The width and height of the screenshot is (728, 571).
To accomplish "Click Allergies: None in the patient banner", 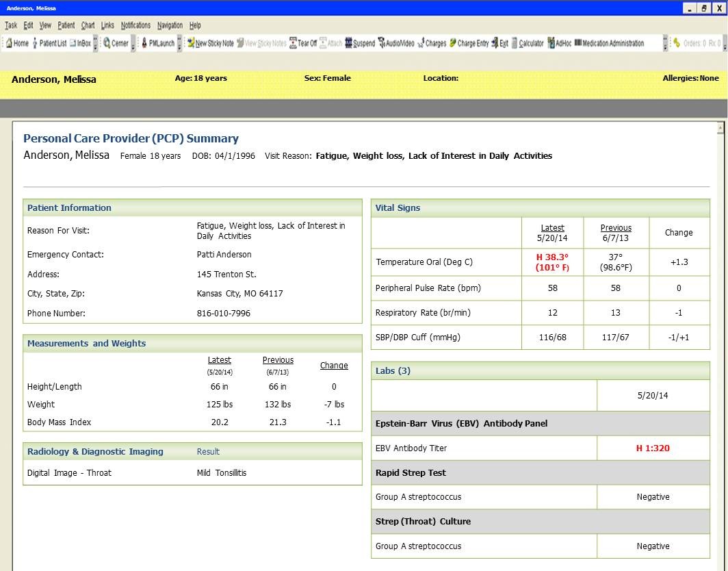I will 691,78.
